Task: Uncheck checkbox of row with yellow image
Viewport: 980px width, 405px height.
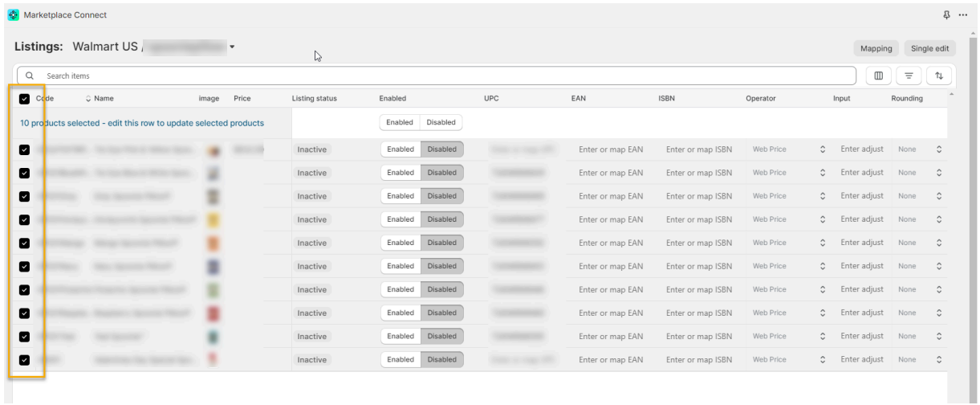Action: pos(24,219)
